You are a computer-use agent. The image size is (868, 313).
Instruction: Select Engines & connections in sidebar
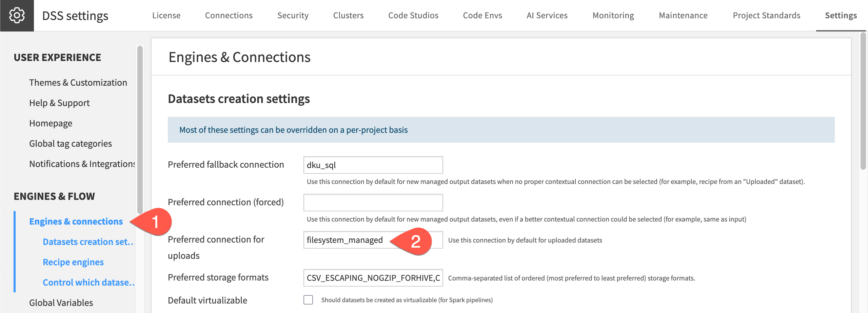(x=76, y=222)
